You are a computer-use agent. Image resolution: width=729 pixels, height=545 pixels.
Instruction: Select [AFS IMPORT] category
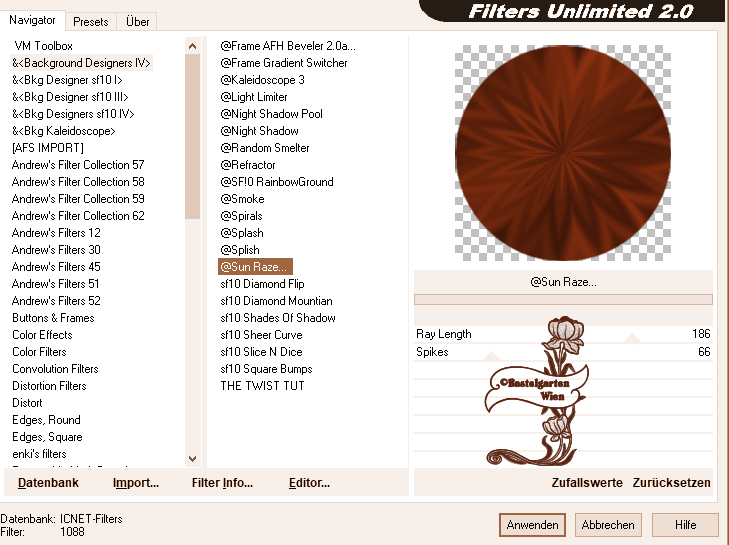click(x=47, y=148)
